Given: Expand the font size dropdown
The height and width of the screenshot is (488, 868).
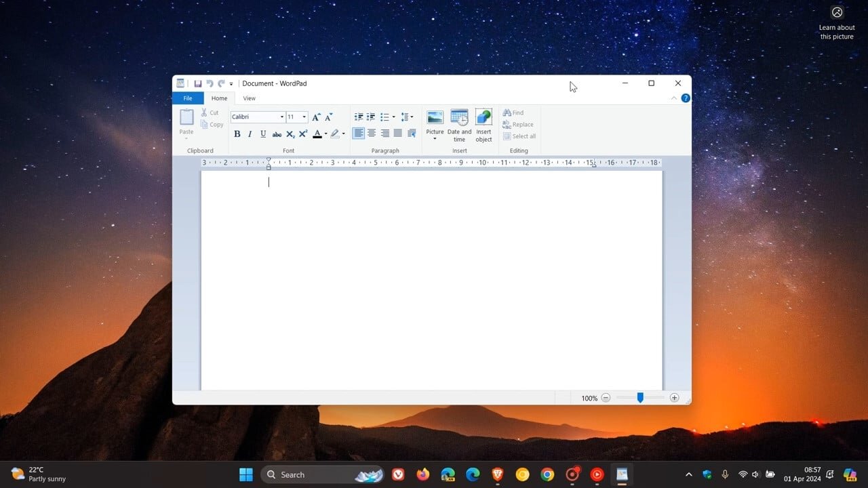Looking at the screenshot, I should click(x=304, y=117).
